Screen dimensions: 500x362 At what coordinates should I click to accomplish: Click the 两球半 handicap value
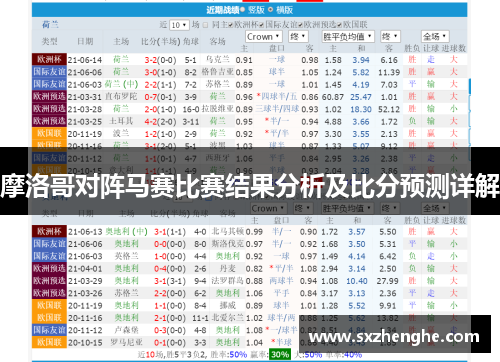(x=281, y=281)
